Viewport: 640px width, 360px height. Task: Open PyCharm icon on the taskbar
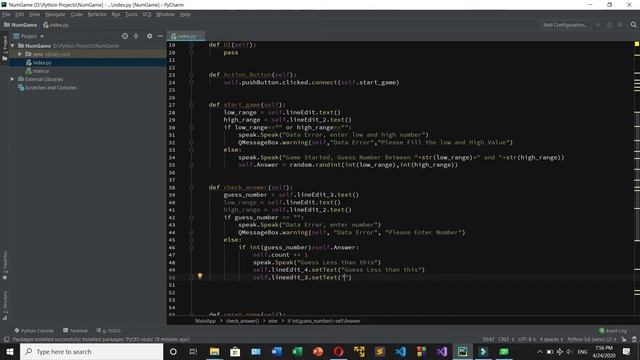(462, 351)
